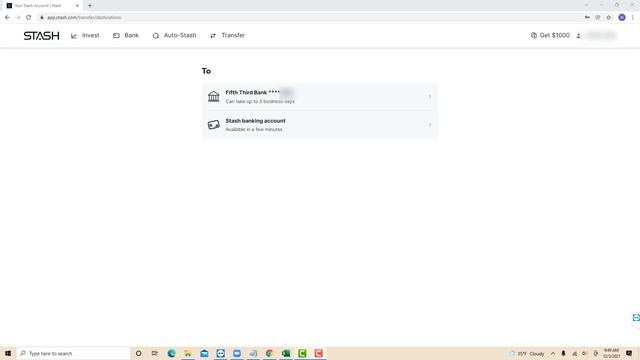Close the Stash Account tab
Screen dimensions: 640x360
pos(77,6)
